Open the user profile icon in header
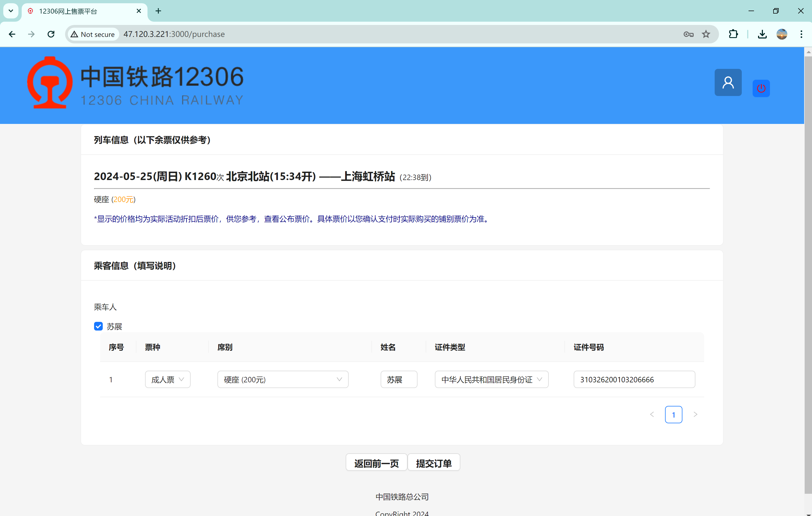Image resolution: width=812 pixels, height=516 pixels. (x=728, y=82)
